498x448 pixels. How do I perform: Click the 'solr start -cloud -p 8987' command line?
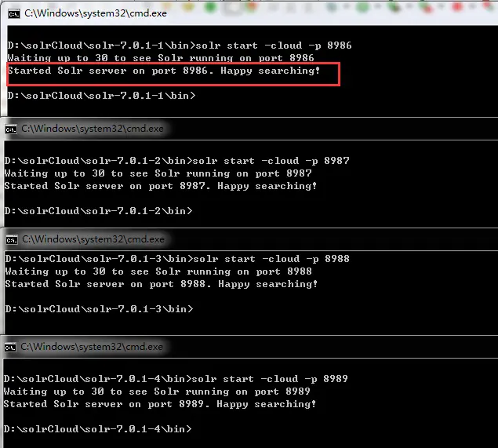tap(176, 161)
